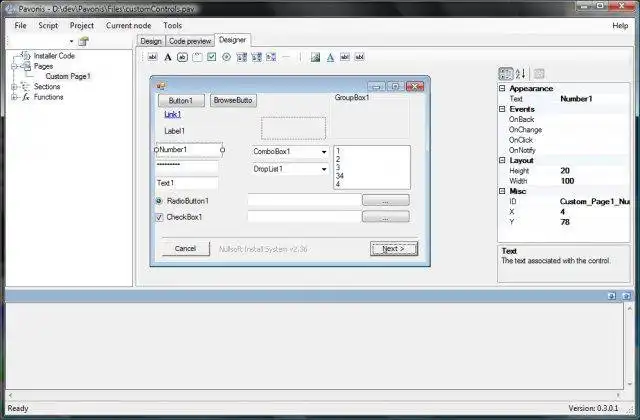The width and height of the screenshot is (640, 420).
Task: Sort properties alphabetically with A-Z button
Action: (520, 74)
